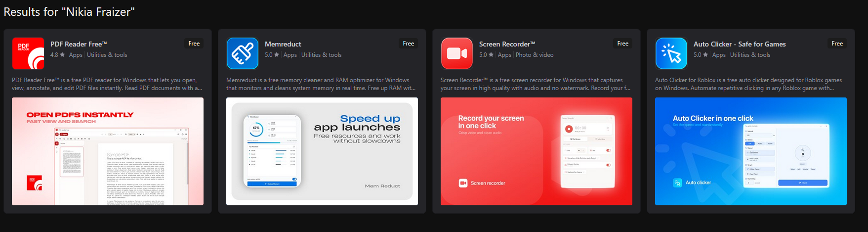Open the Memreduct brush app icon
Screen dimensions: 868x232
(243, 53)
